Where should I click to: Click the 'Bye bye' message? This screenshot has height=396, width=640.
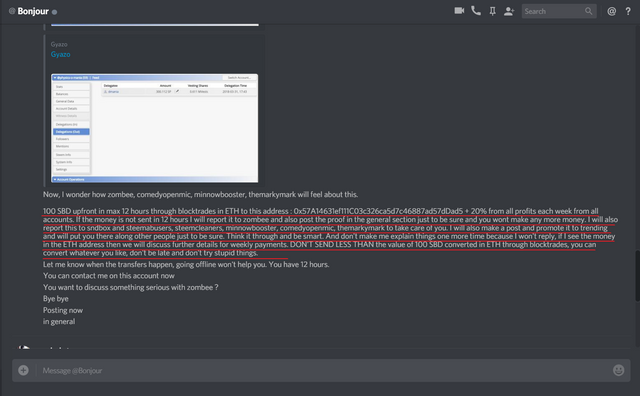[56, 299]
